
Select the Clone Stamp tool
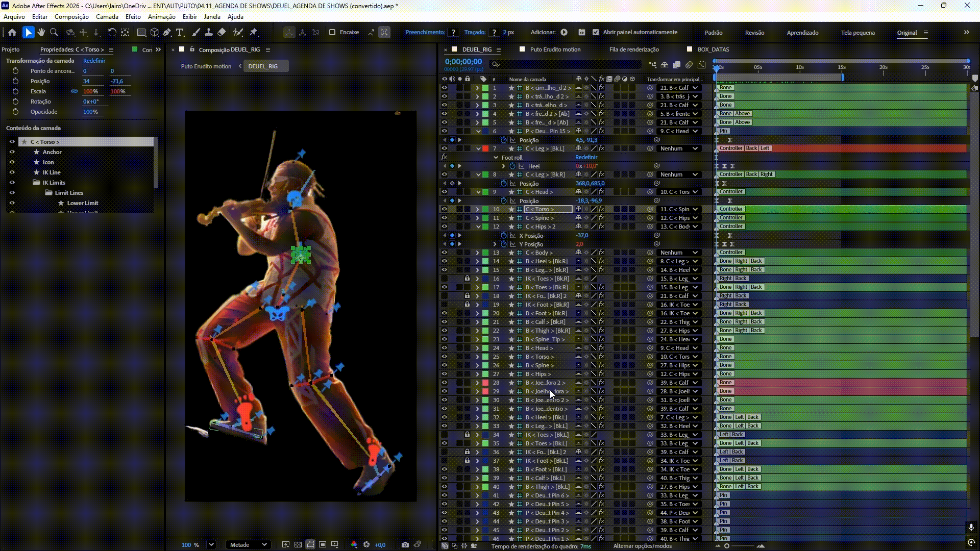(209, 32)
